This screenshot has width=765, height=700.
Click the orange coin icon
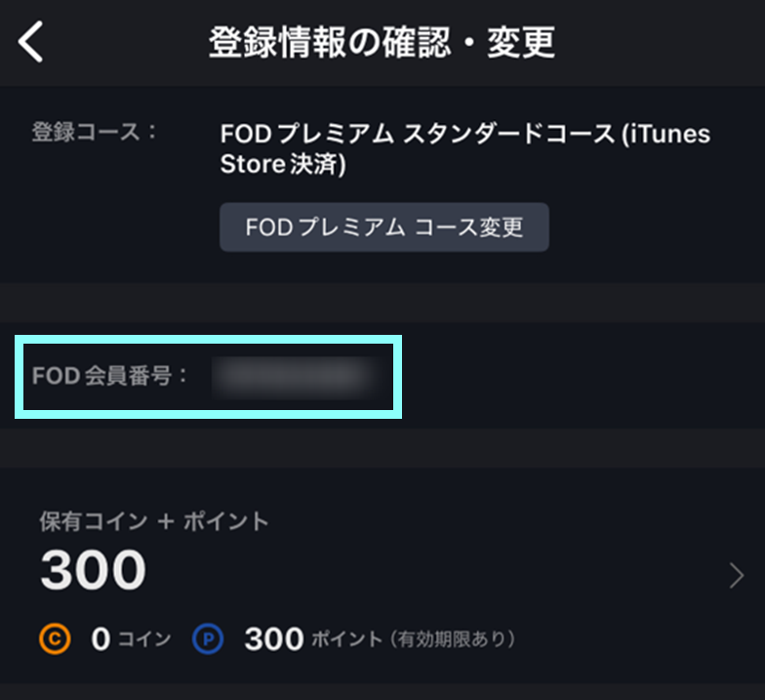coord(55,639)
